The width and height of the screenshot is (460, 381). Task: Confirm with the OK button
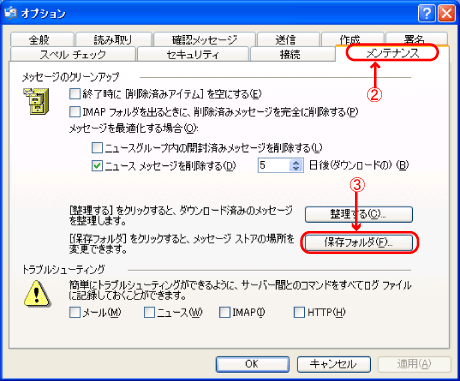point(252,364)
